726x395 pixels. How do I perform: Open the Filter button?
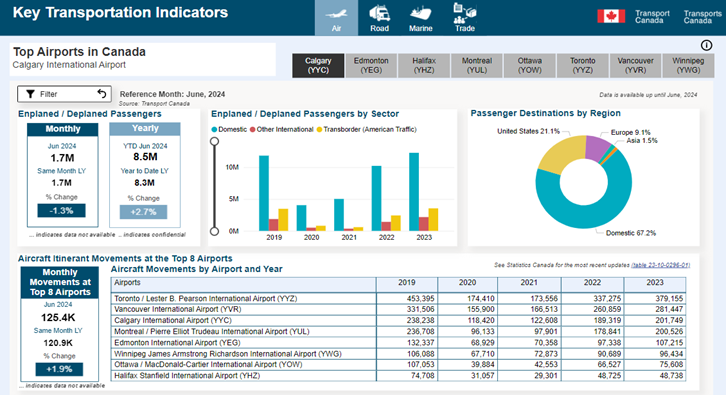(x=64, y=94)
